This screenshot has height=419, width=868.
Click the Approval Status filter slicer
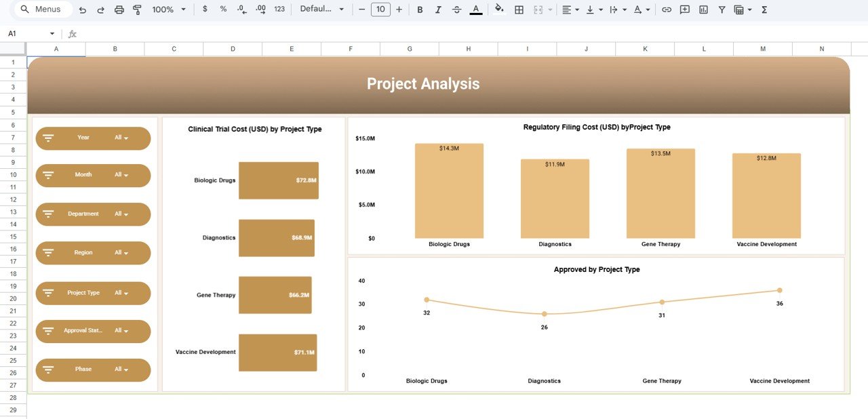pyautogui.click(x=93, y=331)
